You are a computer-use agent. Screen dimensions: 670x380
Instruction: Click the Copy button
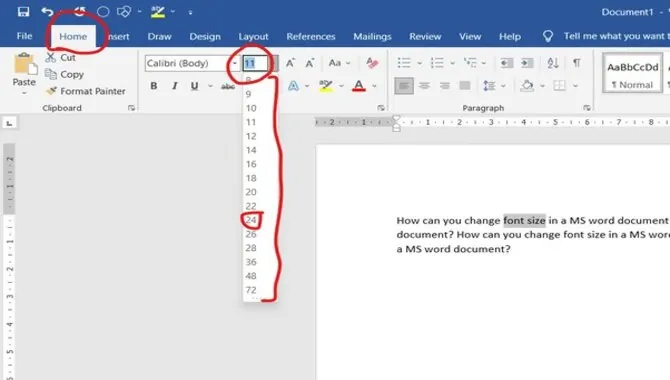tap(65, 74)
